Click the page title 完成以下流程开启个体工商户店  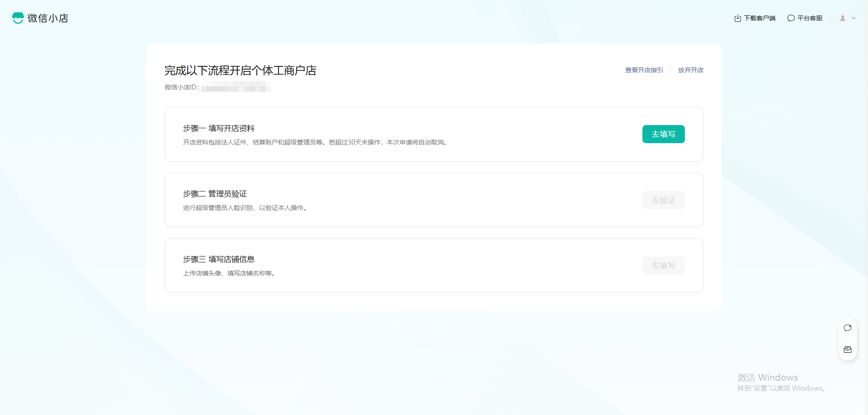pyautogui.click(x=240, y=70)
